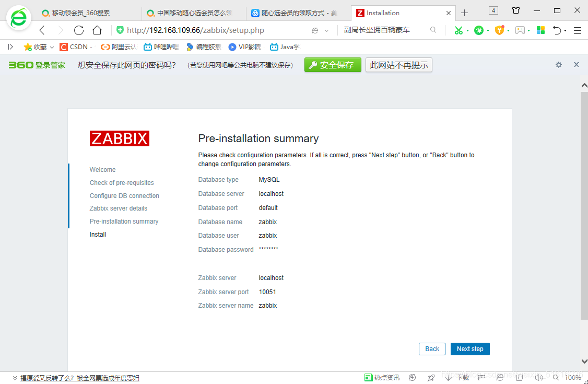588x384 pixels.
Task: Click the 安全保存 green save button
Action: coord(333,65)
